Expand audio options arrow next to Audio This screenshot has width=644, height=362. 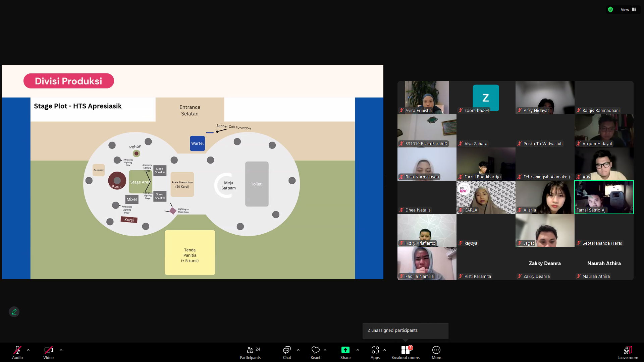point(28,350)
